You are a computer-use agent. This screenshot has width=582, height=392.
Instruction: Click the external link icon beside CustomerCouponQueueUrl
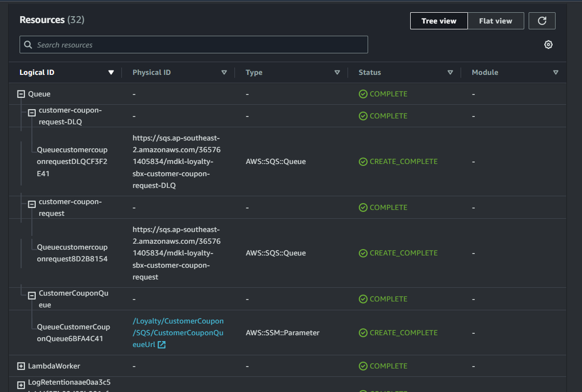[162, 345]
